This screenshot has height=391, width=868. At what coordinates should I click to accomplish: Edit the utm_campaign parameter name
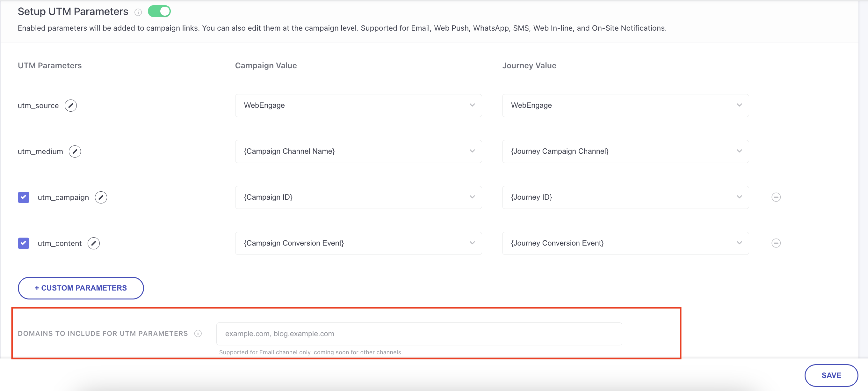tap(101, 197)
